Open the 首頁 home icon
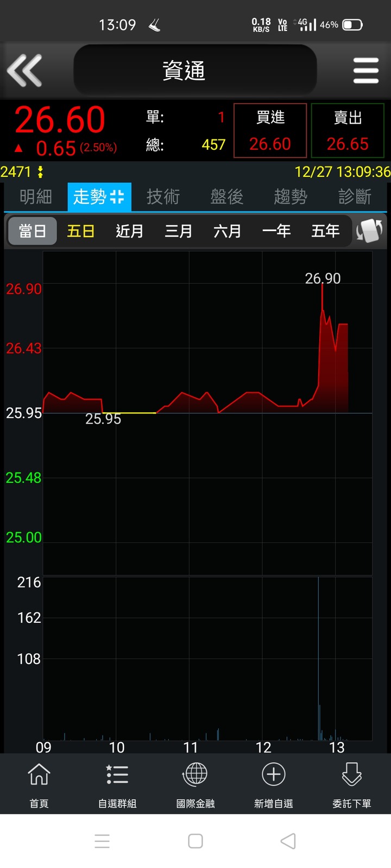The width and height of the screenshot is (391, 868). [39, 774]
